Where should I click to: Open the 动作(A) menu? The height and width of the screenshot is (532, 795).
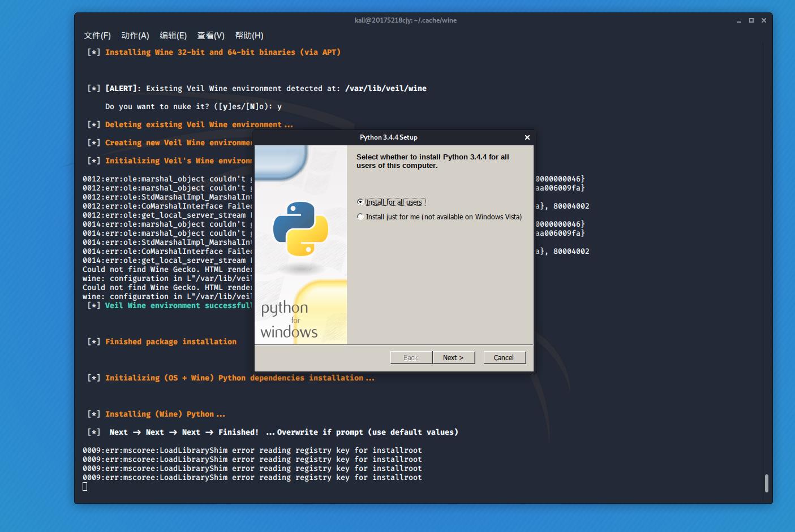click(135, 36)
